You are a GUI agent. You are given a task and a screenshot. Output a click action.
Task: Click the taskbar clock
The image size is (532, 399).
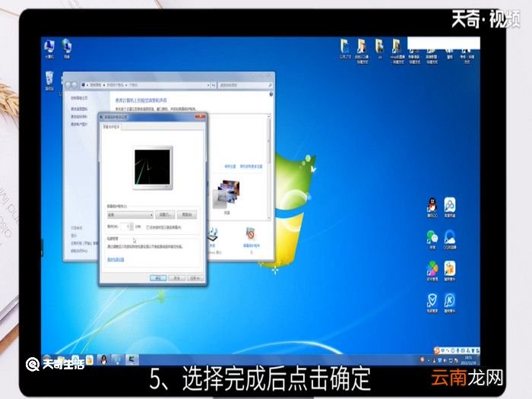pyautogui.click(x=468, y=359)
